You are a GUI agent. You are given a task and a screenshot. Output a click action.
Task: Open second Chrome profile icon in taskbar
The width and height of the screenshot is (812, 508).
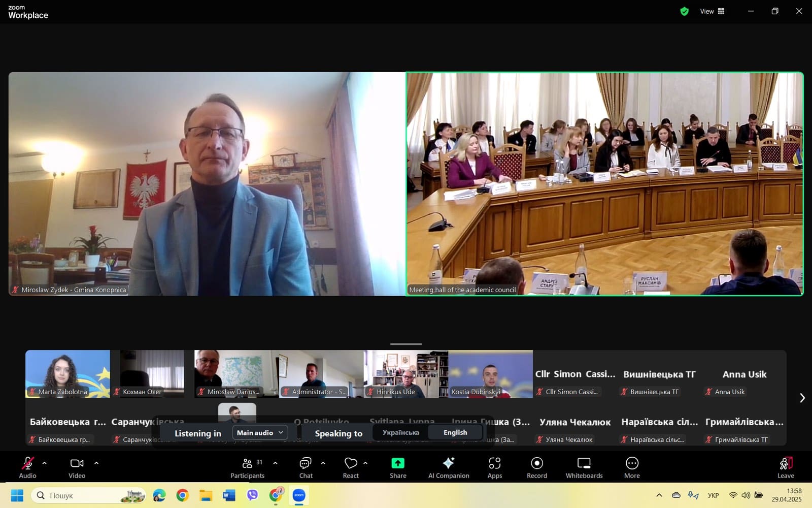tap(276, 495)
